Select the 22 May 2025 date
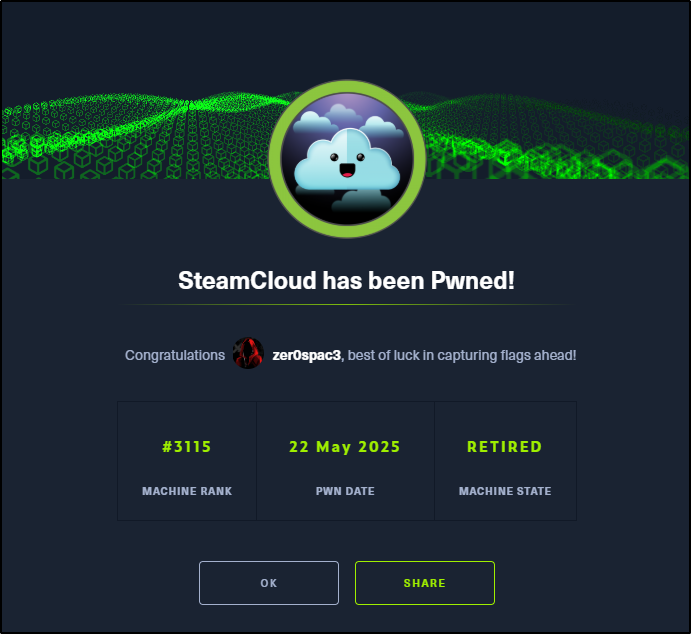Screen dimensions: 691x634 345,447
